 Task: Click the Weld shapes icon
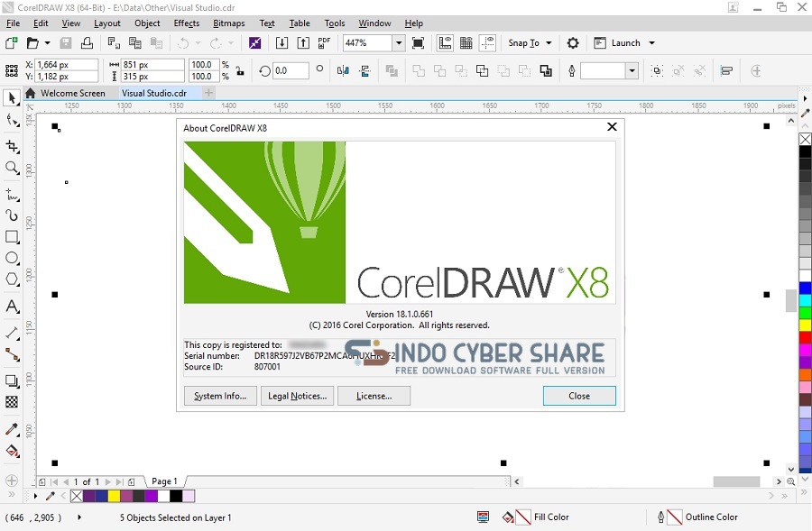tap(419, 71)
